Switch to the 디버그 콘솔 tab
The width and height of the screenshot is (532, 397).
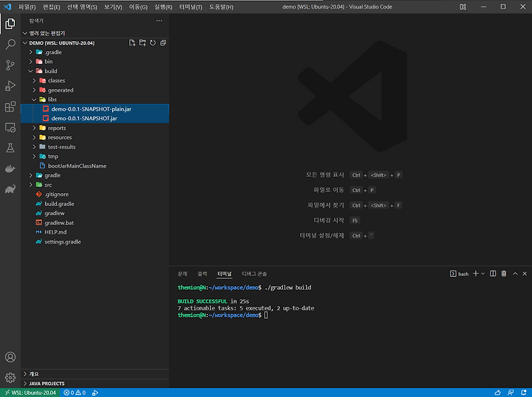pos(255,273)
